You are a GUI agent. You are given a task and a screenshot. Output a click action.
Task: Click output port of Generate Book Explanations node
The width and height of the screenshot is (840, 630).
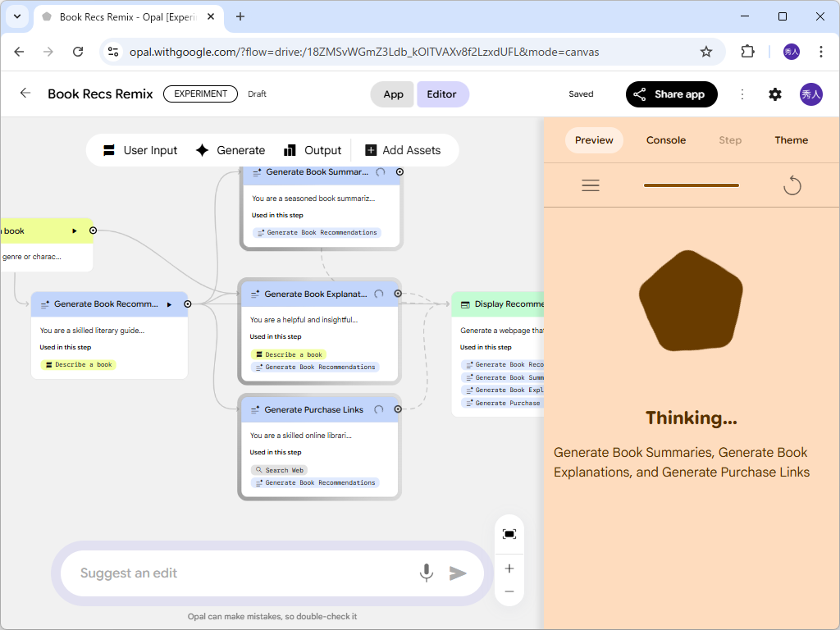click(398, 294)
